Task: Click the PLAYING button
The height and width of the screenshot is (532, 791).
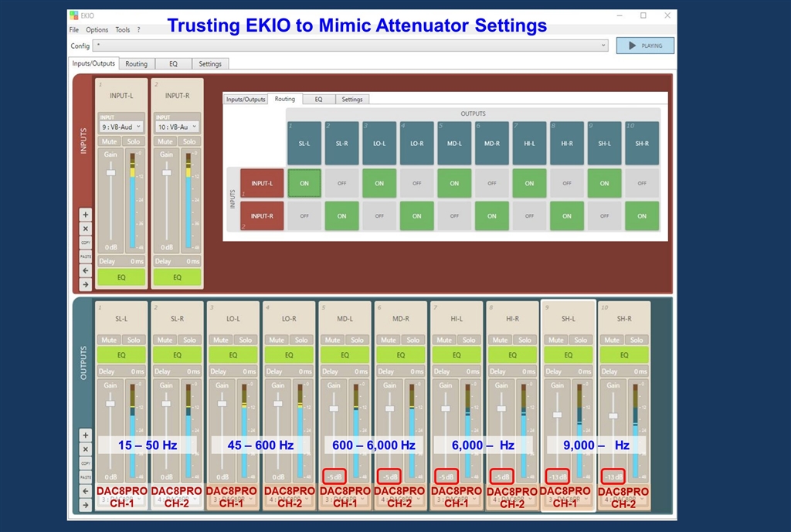Action: click(x=645, y=46)
